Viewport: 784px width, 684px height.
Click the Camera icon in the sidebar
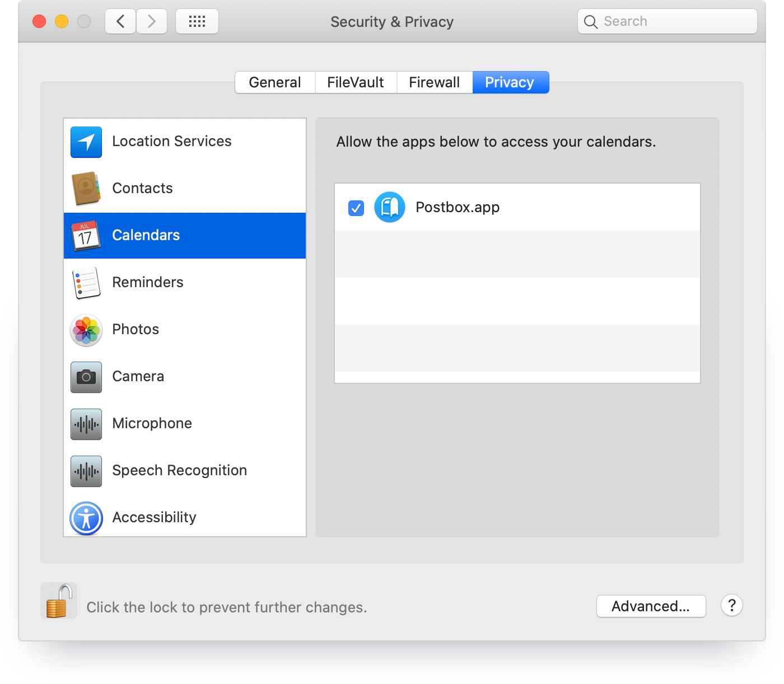[86, 377]
